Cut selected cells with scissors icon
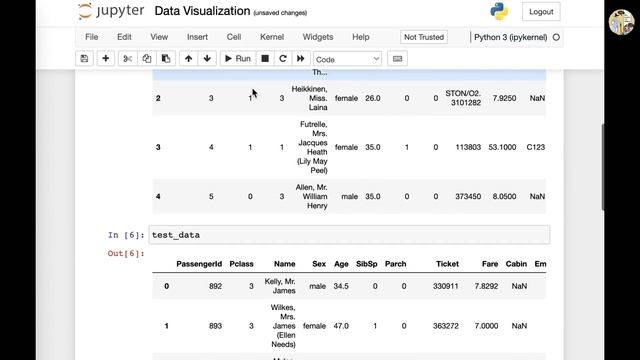The width and height of the screenshot is (640, 360). [x=127, y=59]
